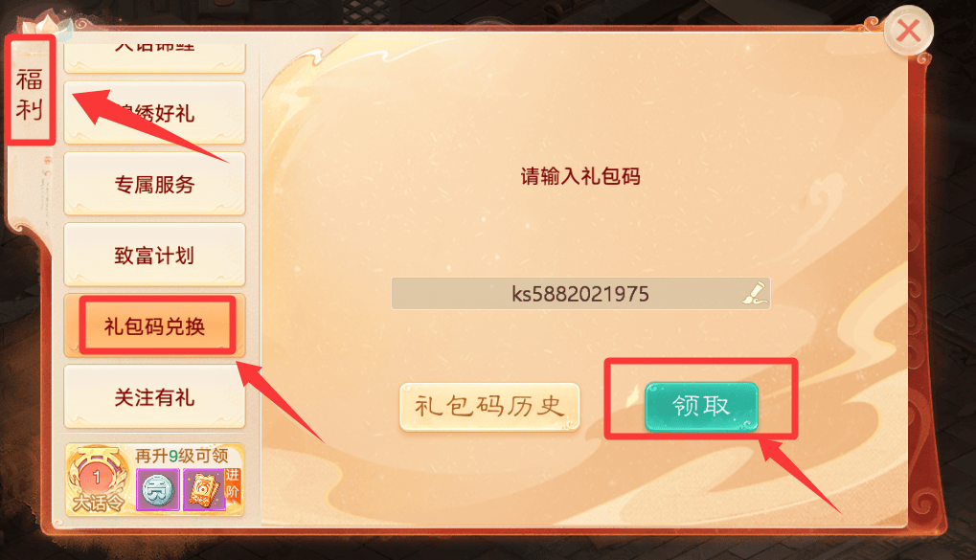Select the partially hidden top menu entry
Image resolution: width=976 pixels, height=560 pixels.
[x=154, y=57]
